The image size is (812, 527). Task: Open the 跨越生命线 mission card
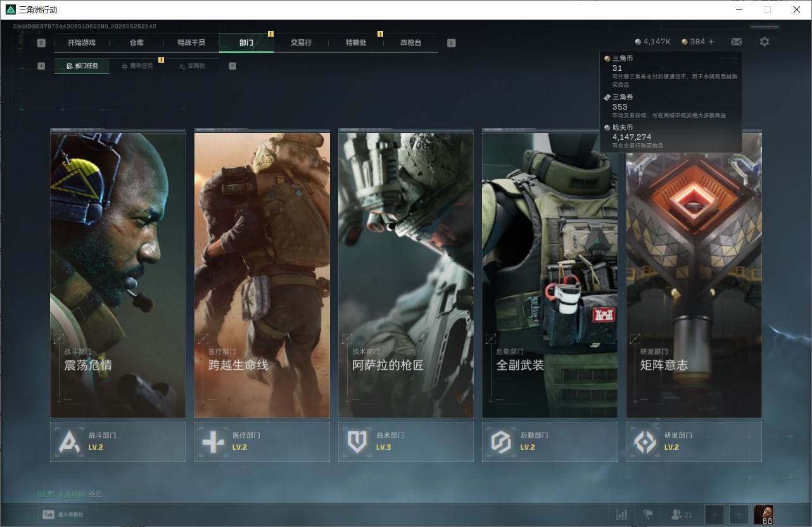[x=262, y=274]
